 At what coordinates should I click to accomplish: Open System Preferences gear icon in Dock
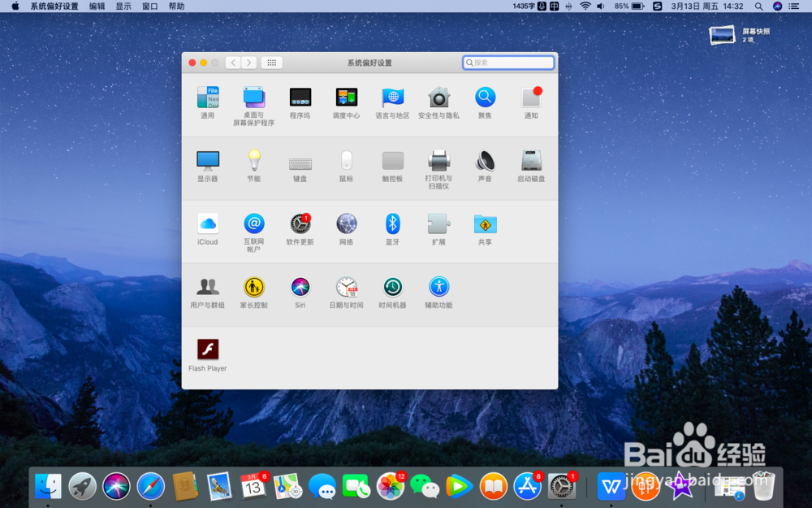[x=561, y=486]
